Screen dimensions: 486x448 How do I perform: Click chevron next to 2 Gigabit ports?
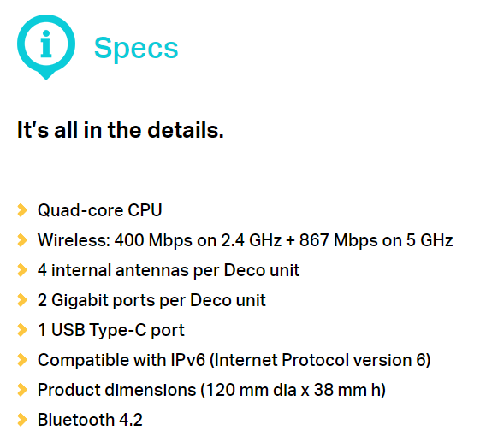click(x=22, y=300)
